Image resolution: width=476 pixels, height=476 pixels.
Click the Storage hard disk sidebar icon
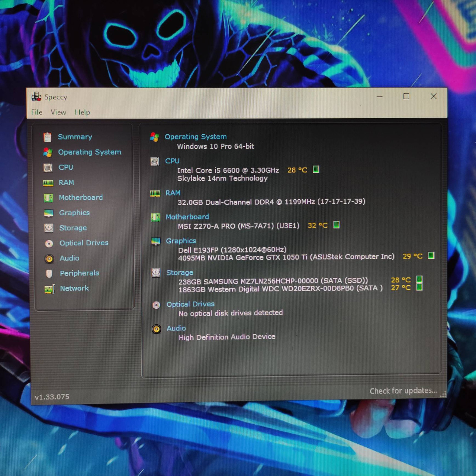click(49, 228)
